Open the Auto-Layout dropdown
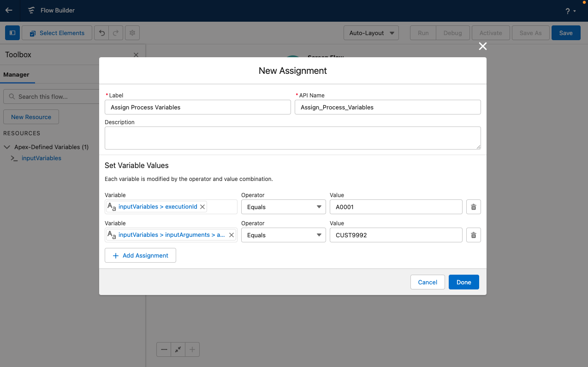 (371, 33)
